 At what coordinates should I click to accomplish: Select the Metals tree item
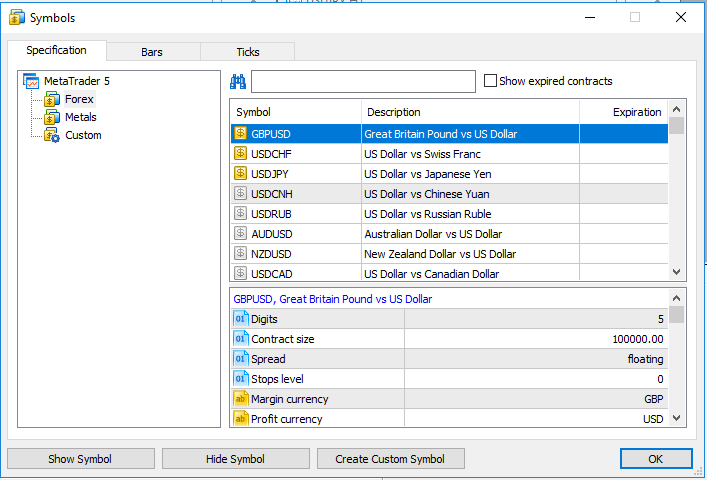(81, 117)
